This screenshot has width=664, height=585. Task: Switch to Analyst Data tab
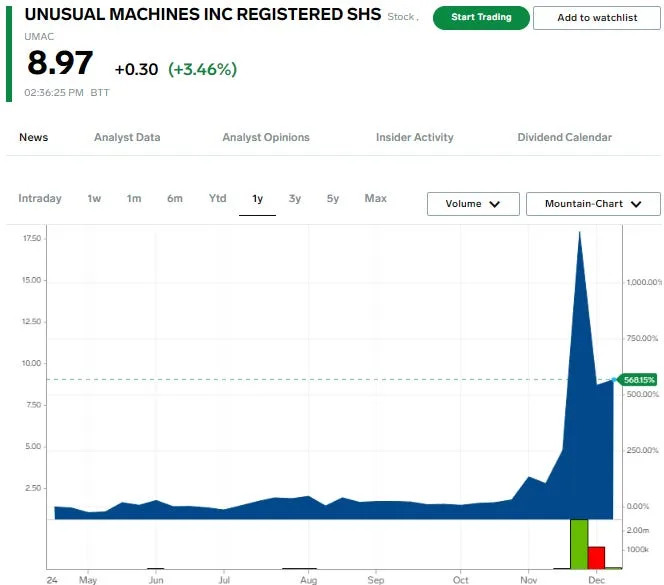click(127, 137)
